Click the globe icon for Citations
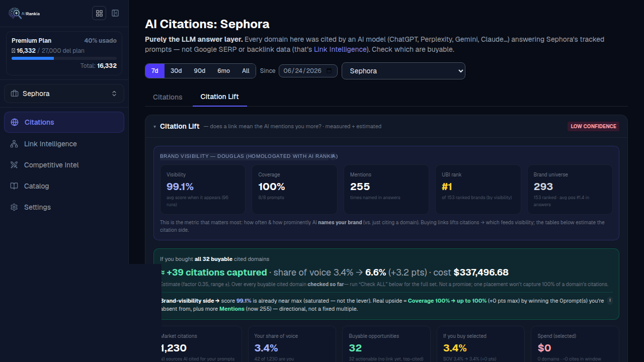 point(15,122)
